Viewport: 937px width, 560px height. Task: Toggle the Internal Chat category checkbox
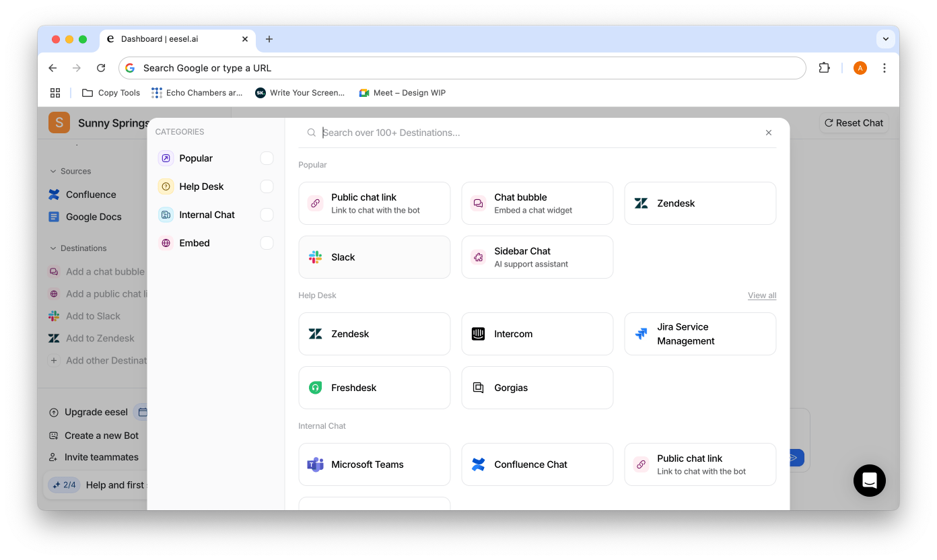(x=267, y=215)
